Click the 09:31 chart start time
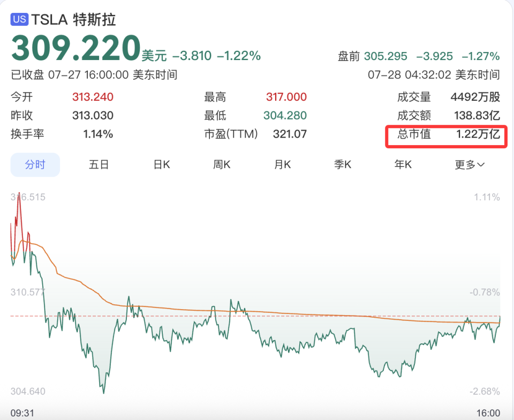This screenshot has height=420, width=514. [x=22, y=413]
